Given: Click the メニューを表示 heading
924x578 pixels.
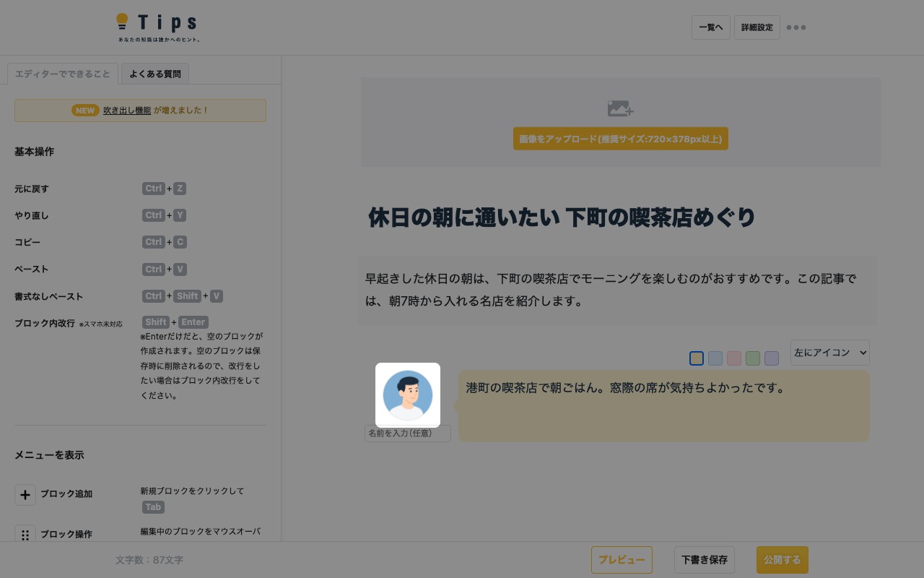Looking at the screenshot, I should pyautogui.click(x=49, y=455).
